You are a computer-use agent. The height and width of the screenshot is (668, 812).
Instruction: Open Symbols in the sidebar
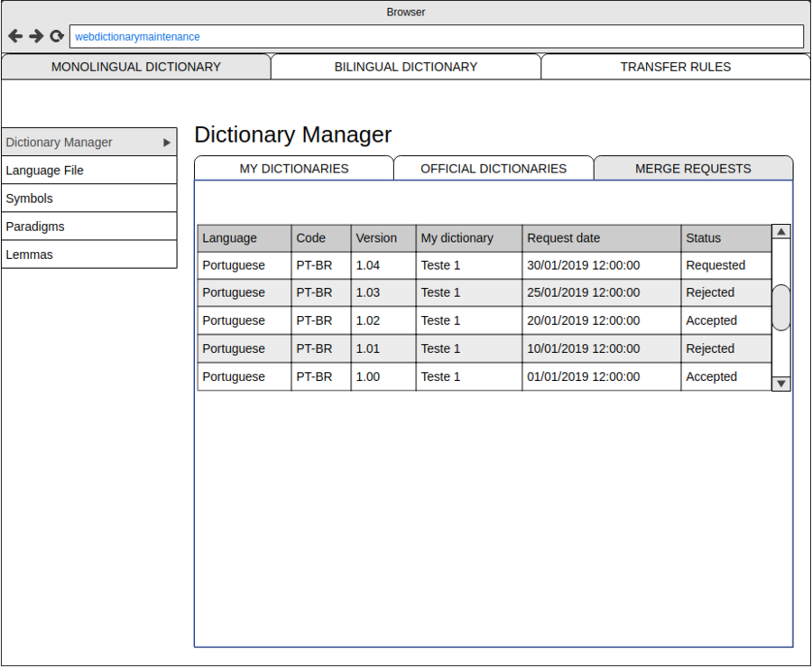pyautogui.click(x=88, y=199)
